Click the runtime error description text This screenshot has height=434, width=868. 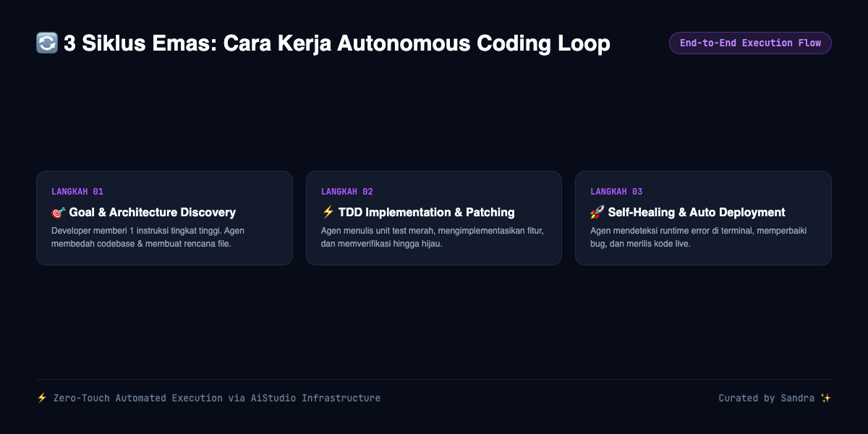[699, 237]
